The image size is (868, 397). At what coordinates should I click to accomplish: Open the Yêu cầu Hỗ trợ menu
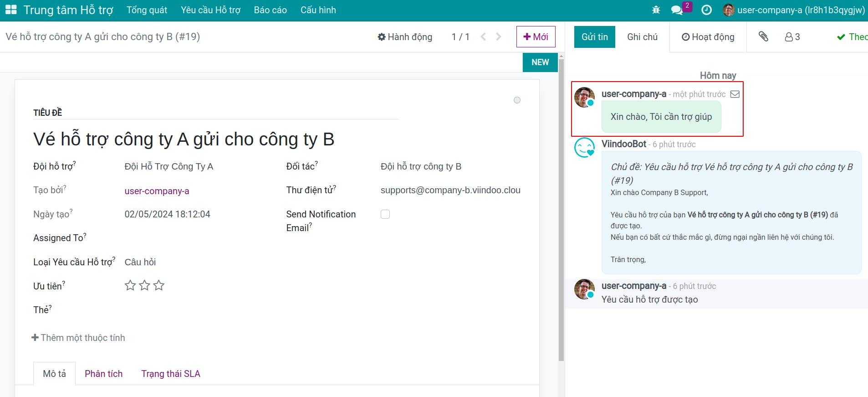tap(210, 10)
